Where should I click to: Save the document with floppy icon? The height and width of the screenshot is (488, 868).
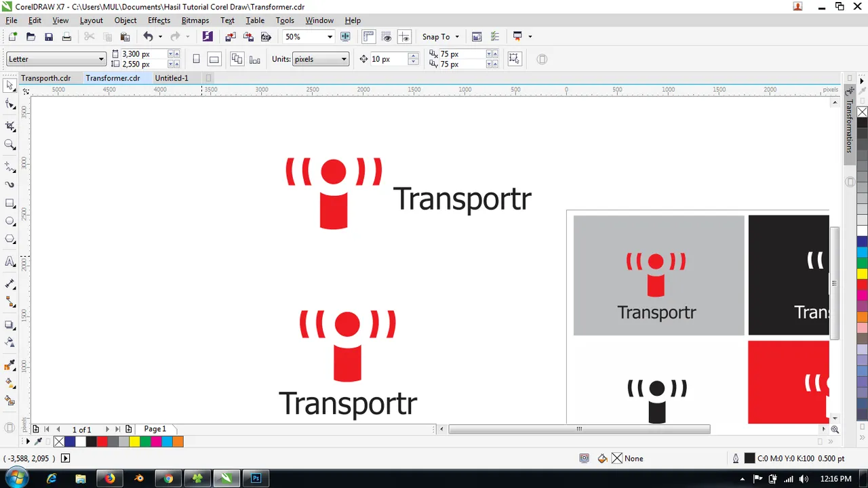49,37
